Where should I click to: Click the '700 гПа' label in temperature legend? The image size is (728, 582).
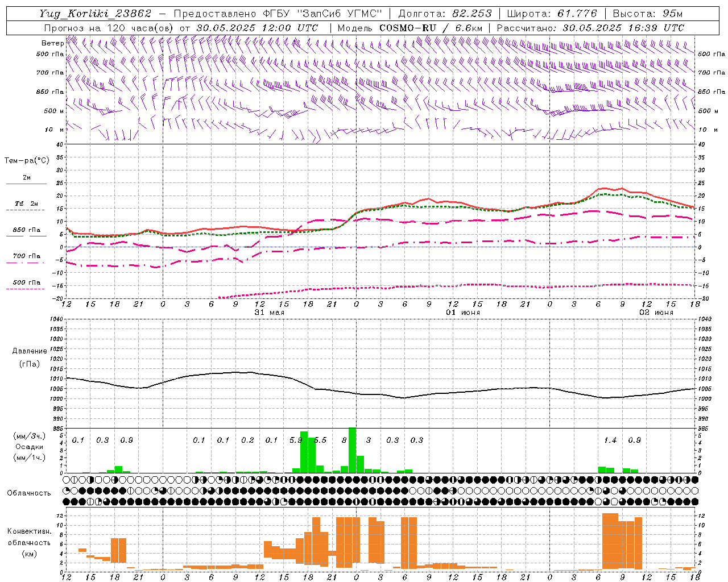(27, 256)
